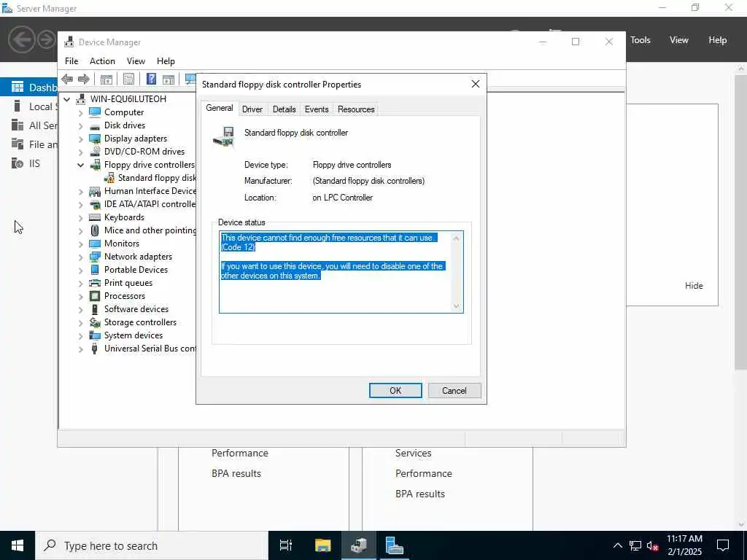The width and height of the screenshot is (747, 560).
Task: Expand the Disk drives node
Action: (80, 125)
